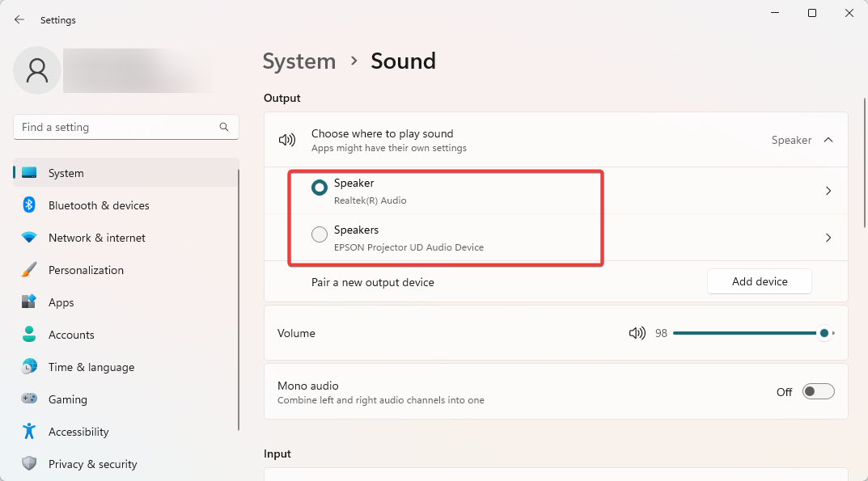The height and width of the screenshot is (481, 868).
Task: Click the Privacy & security shield icon
Action: tap(29, 463)
